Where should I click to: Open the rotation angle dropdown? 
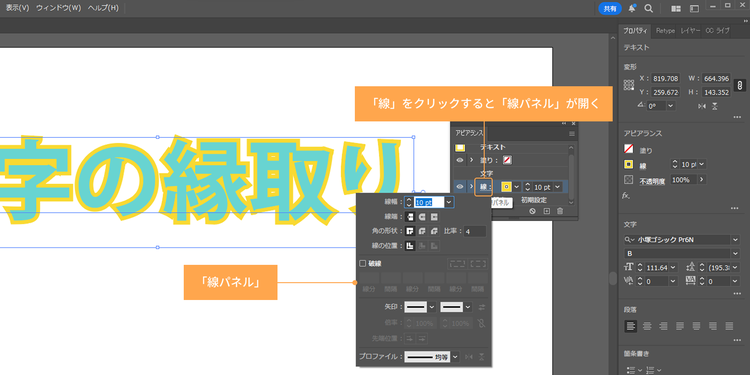click(x=670, y=106)
